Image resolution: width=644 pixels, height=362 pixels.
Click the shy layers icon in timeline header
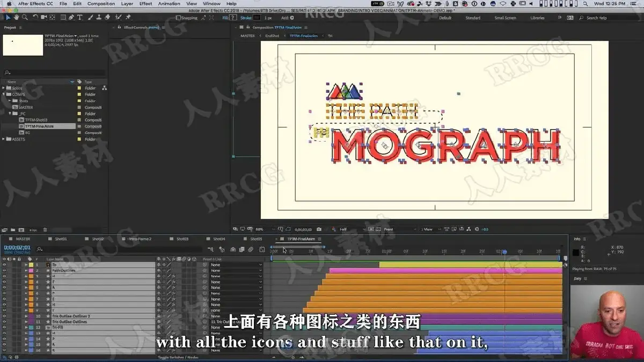[x=233, y=249]
